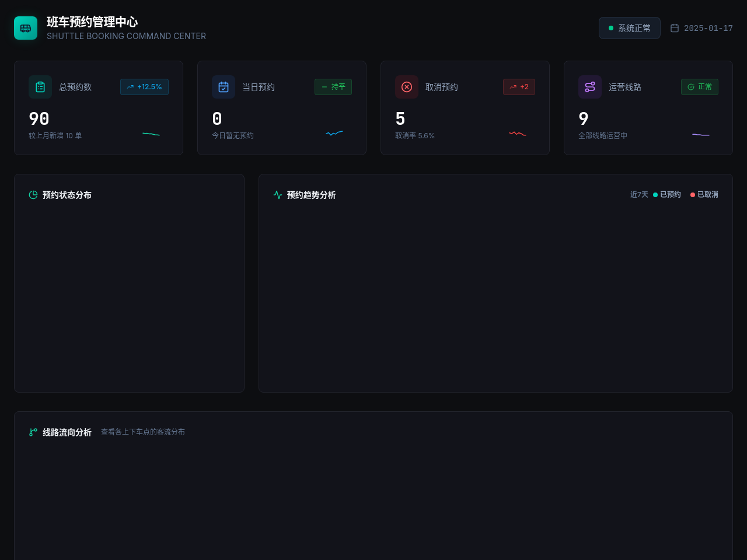Image resolution: width=747 pixels, height=560 pixels.
Task: Click the +12.5% trend badge
Action: (144, 87)
